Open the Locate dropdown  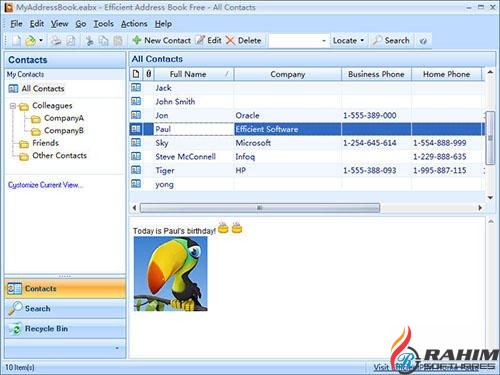pos(348,41)
